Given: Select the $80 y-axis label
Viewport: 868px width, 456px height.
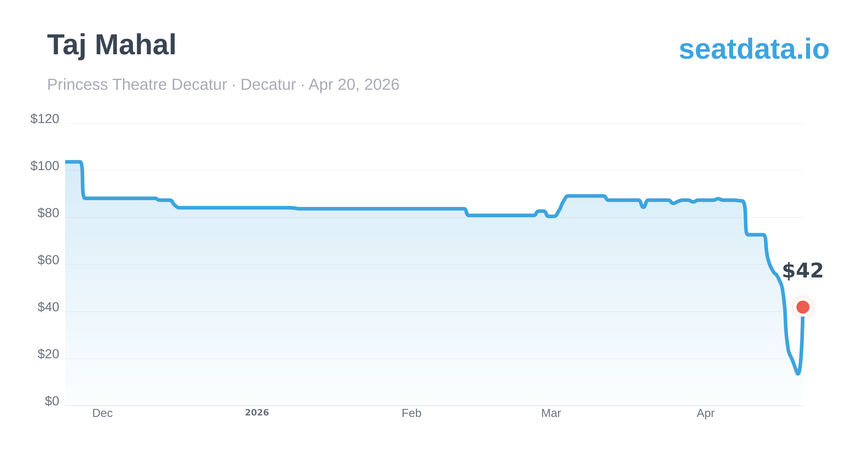Looking at the screenshot, I should 48,213.
